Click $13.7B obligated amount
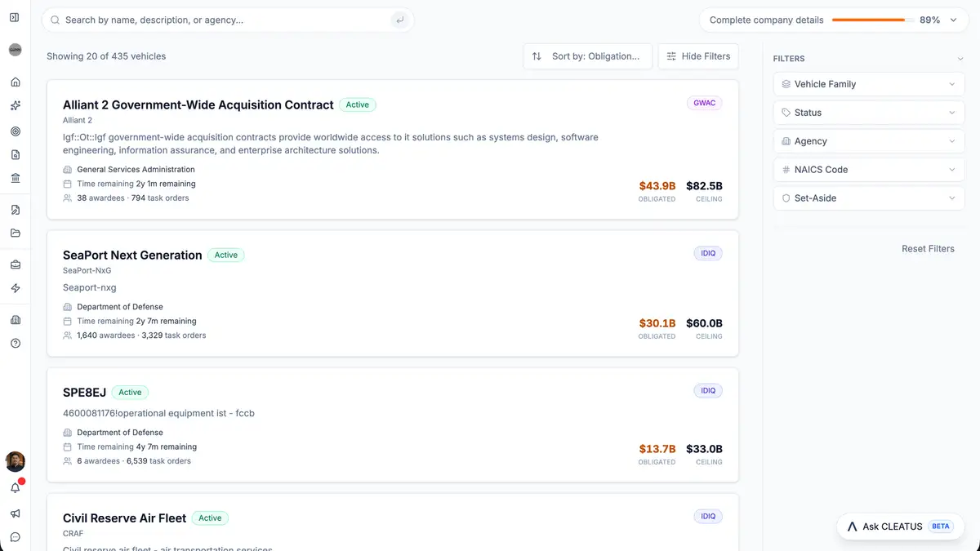The image size is (980, 551). [657, 449]
